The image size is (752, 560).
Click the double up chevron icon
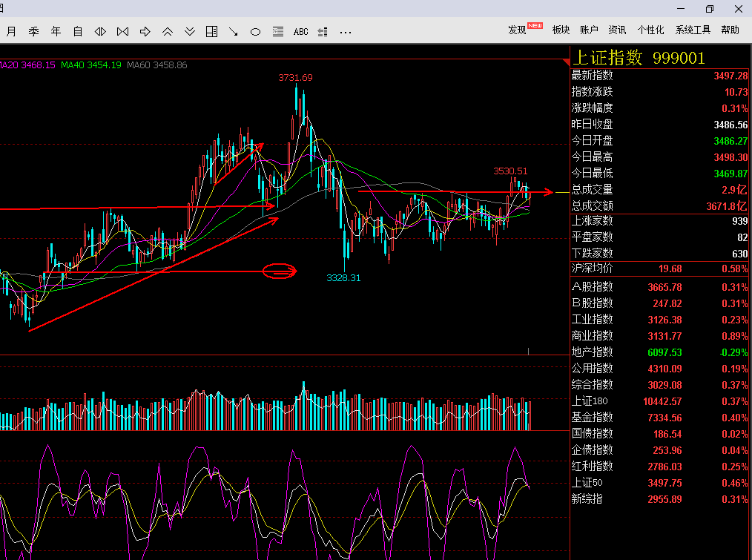point(168,32)
